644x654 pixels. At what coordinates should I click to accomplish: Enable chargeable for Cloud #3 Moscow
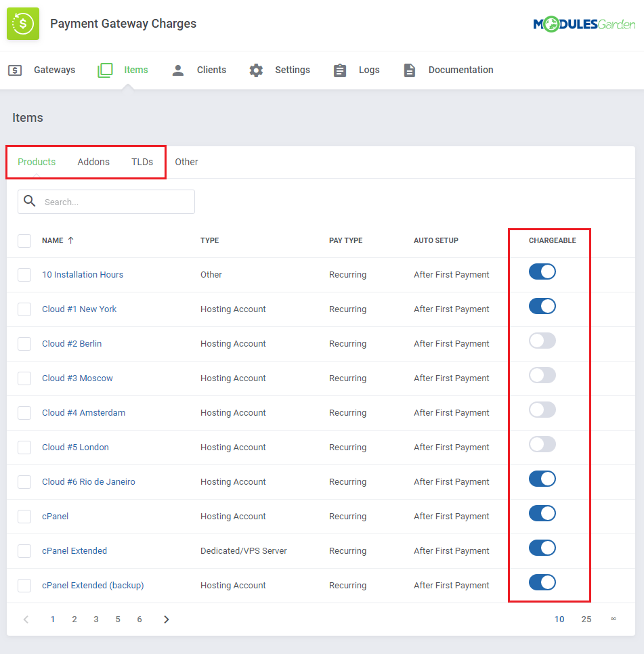(x=542, y=375)
